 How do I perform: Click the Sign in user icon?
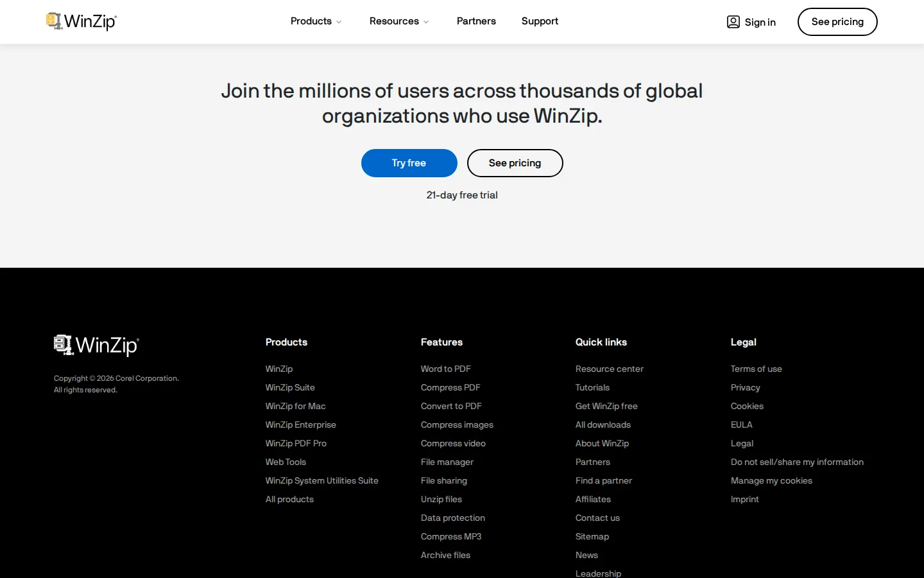coord(733,22)
